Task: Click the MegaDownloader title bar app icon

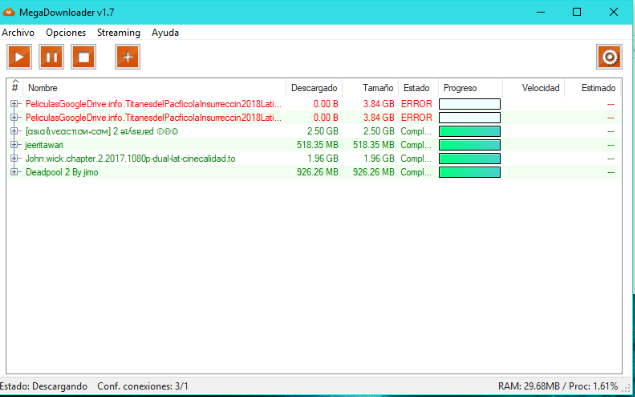Action: (x=9, y=12)
